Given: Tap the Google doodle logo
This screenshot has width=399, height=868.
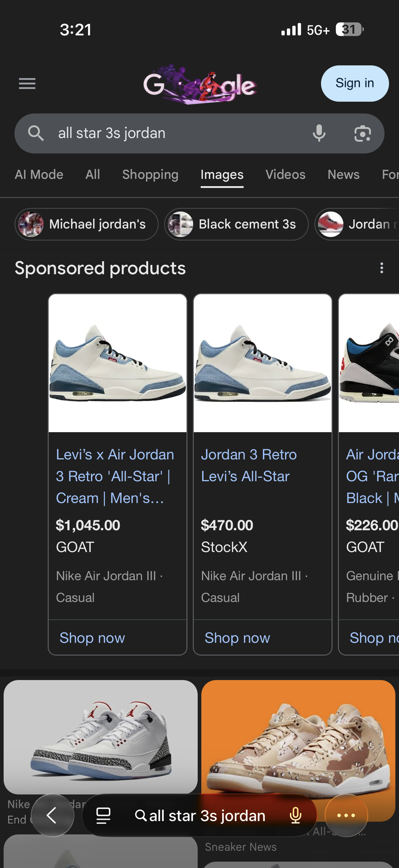Looking at the screenshot, I should [x=200, y=85].
